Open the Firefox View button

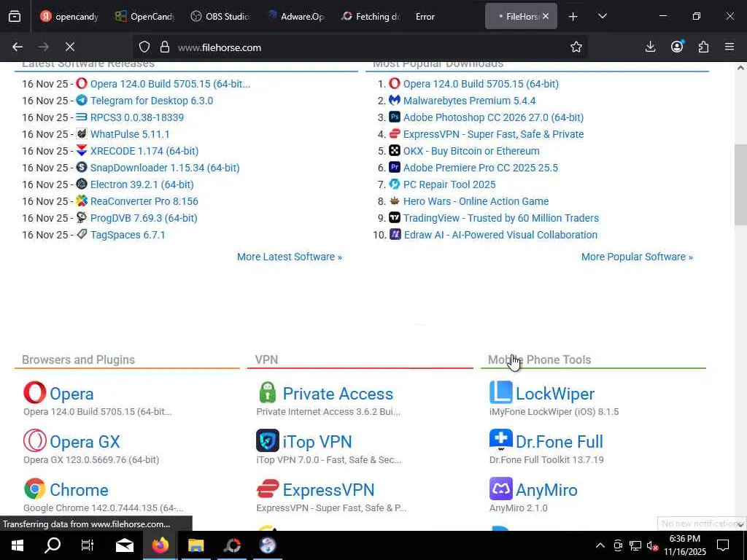(x=15, y=16)
